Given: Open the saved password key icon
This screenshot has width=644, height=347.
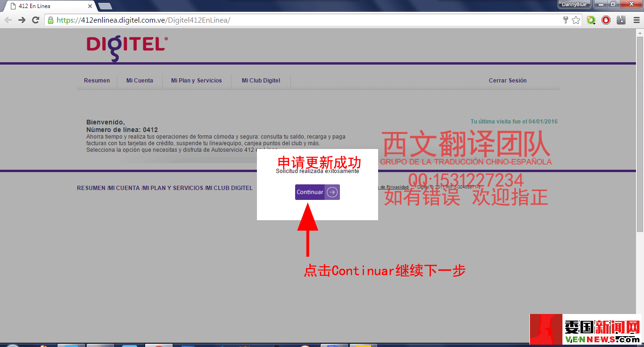Looking at the screenshot, I should 566,20.
